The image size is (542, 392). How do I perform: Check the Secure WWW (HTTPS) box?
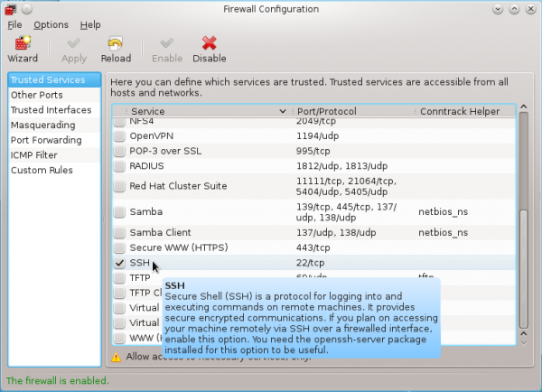(120, 247)
